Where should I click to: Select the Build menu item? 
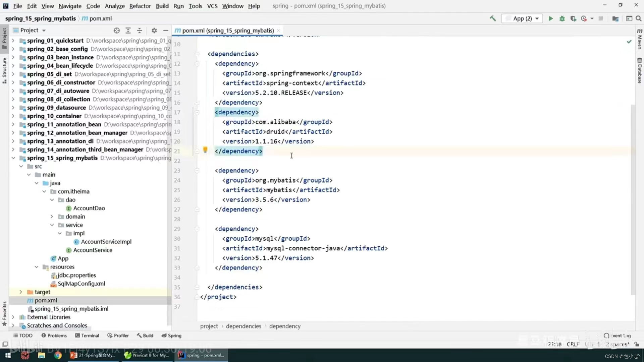[x=162, y=6]
